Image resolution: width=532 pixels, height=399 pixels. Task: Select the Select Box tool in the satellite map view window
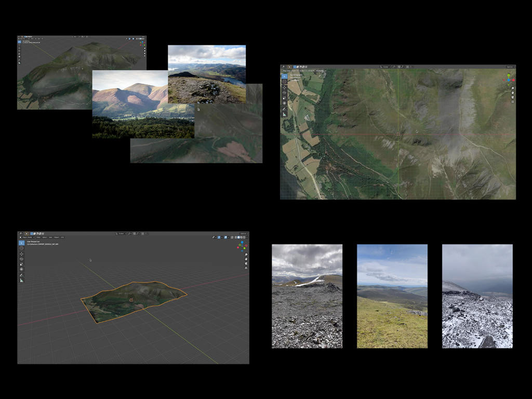pos(284,76)
